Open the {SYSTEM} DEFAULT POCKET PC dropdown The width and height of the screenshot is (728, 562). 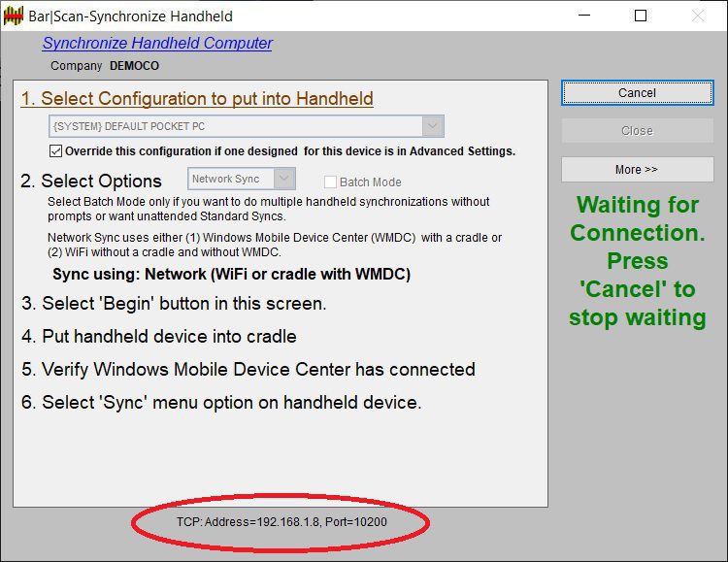247,126
